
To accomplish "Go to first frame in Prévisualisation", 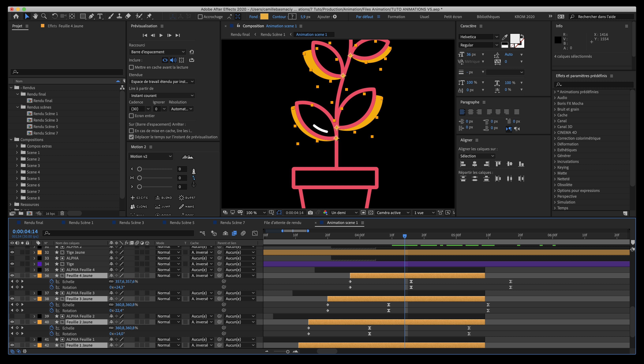I will 145,35.
